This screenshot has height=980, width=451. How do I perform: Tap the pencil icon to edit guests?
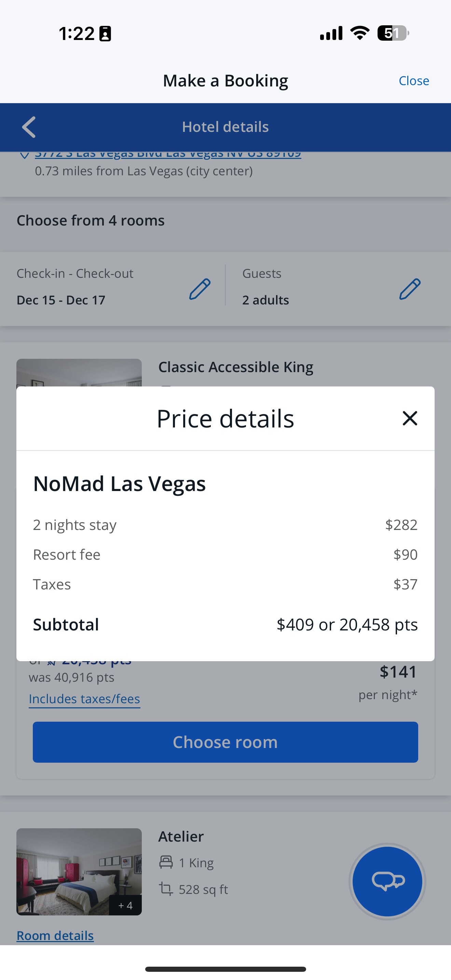[410, 289]
